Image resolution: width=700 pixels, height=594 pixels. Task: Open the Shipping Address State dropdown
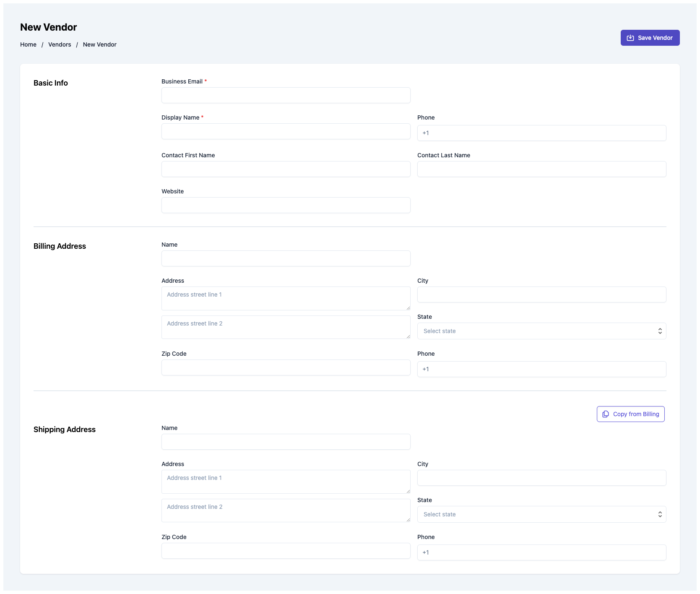pos(541,514)
